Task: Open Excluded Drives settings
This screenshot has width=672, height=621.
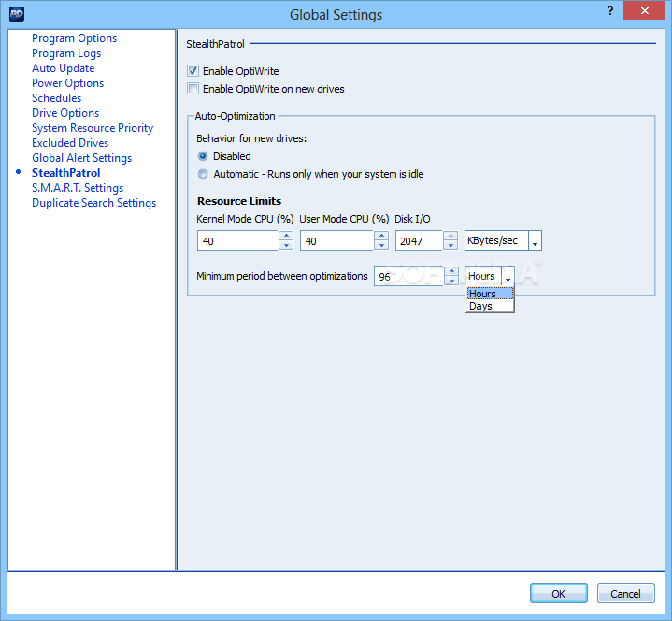Action: click(x=70, y=143)
